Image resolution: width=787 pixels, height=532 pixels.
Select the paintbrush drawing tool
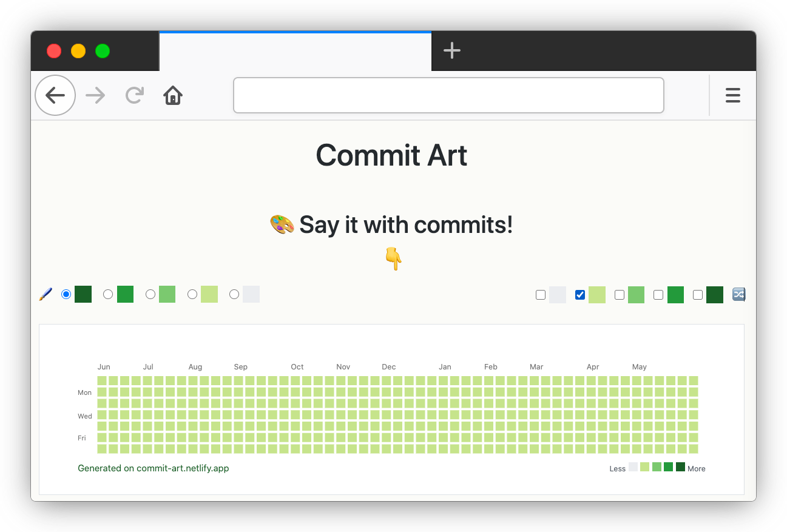click(46, 294)
